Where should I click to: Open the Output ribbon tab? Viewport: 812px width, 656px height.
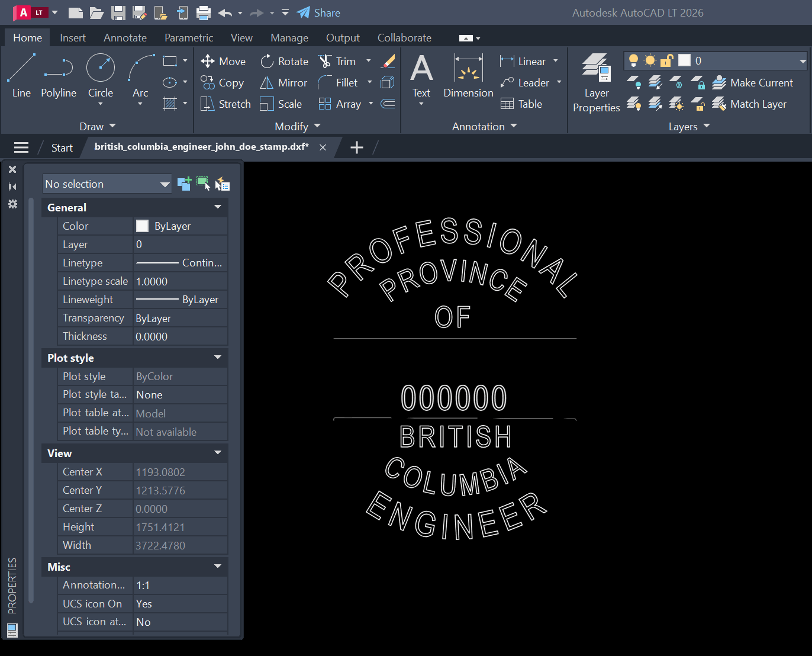[x=343, y=37]
